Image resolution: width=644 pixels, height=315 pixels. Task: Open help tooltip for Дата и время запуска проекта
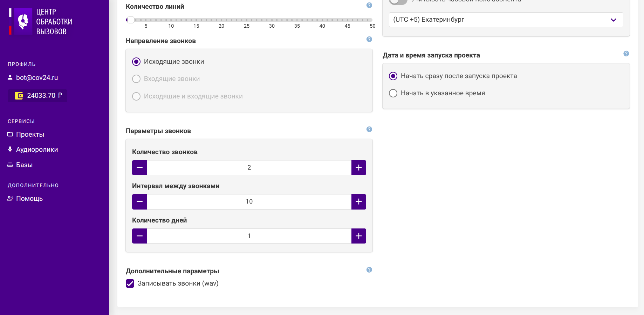[626, 54]
